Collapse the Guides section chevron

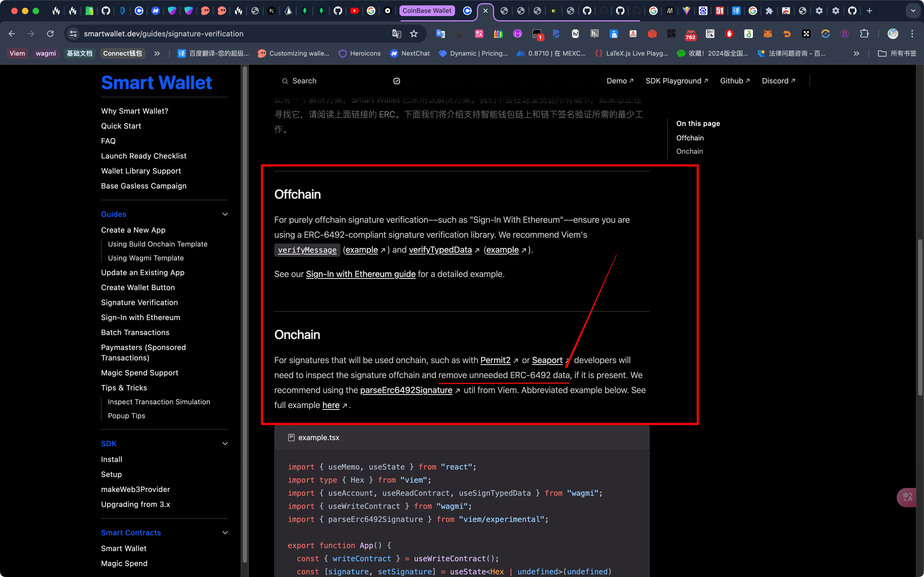click(225, 214)
